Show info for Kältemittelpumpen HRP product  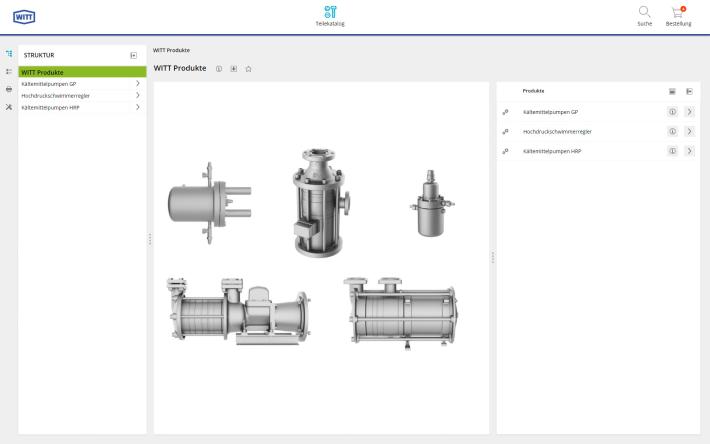(x=672, y=151)
